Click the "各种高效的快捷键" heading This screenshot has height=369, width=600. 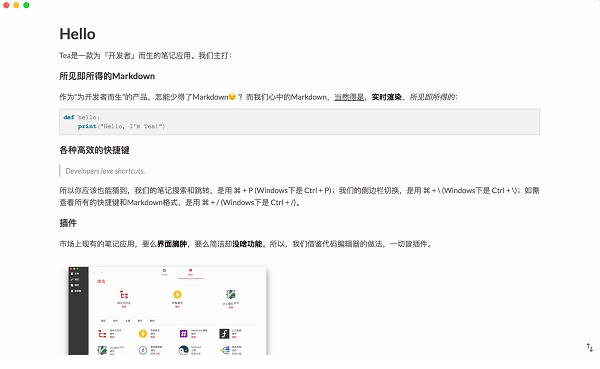(x=94, y=150)
